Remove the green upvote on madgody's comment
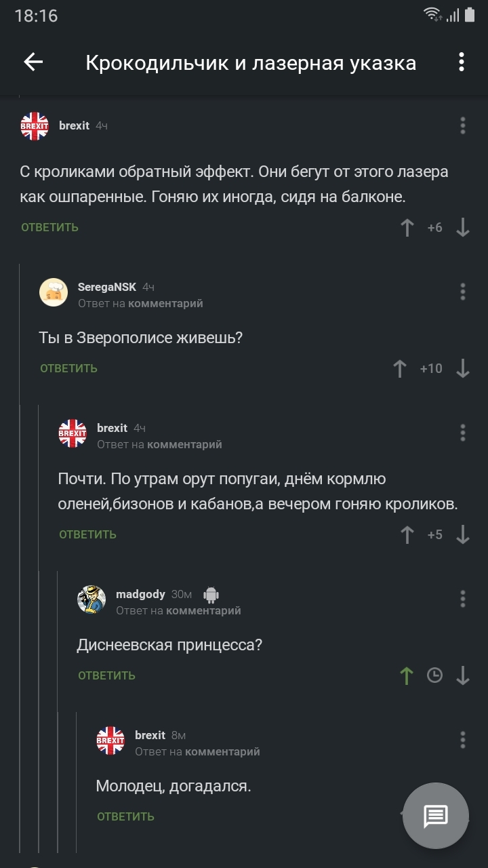Viewport: 488px width, 868px height. (x=407, y=675)
